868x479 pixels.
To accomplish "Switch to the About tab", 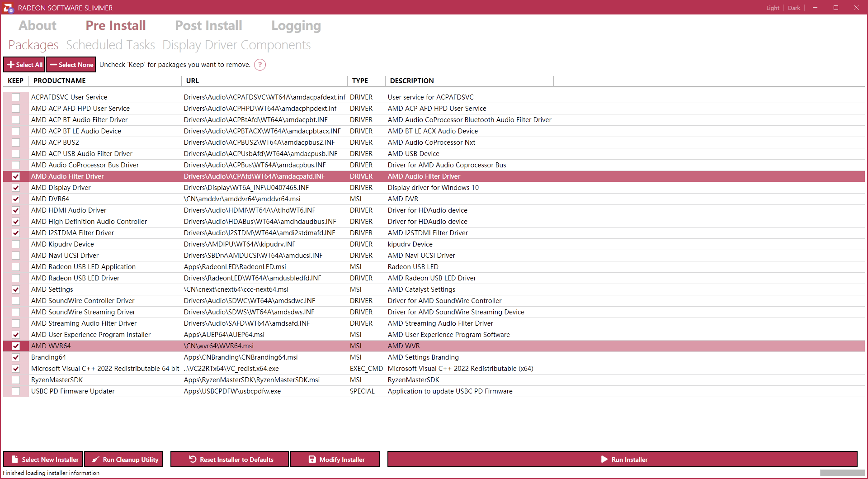I will (38, 25).
